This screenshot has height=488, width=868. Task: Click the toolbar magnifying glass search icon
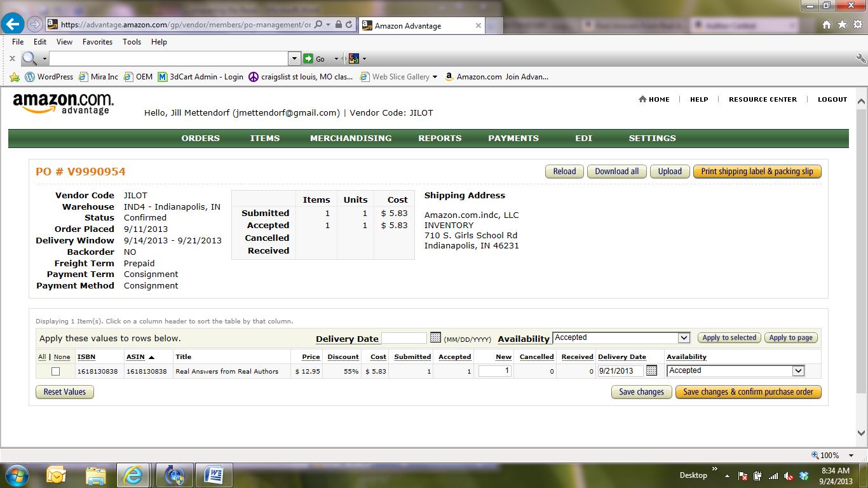tap(29, 58)
